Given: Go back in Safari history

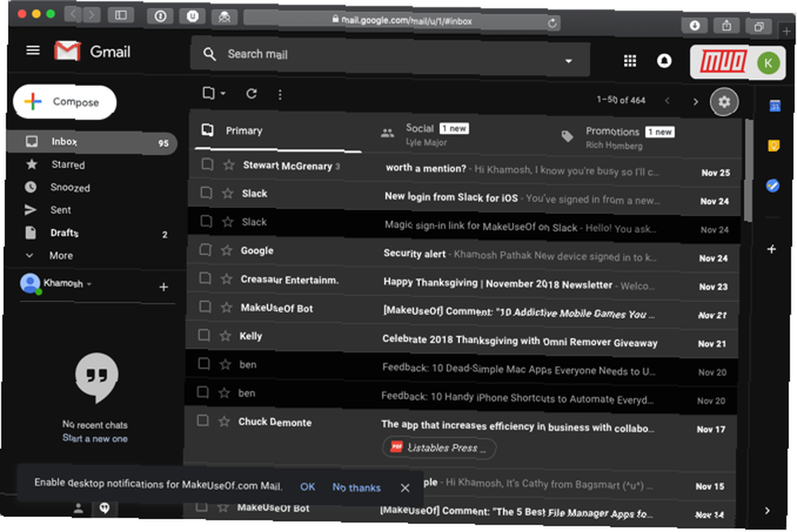Looking at the screenshot, I should coord(73,14).
